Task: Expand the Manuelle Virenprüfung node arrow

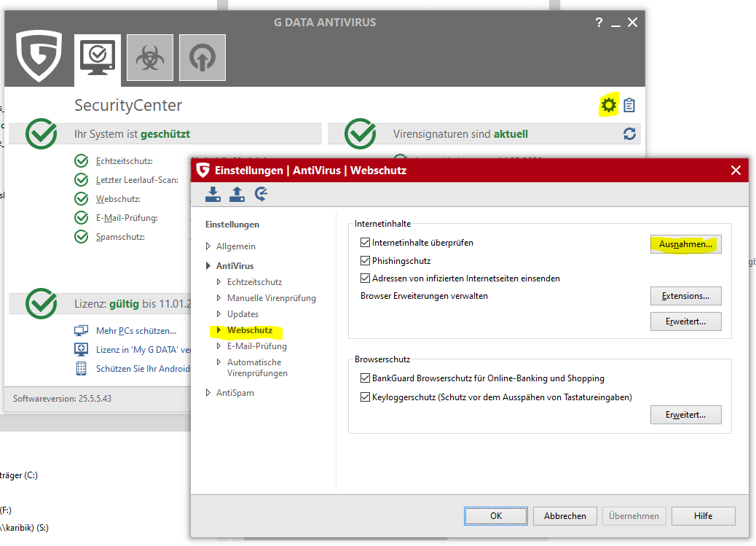Action: click(218, 298)
